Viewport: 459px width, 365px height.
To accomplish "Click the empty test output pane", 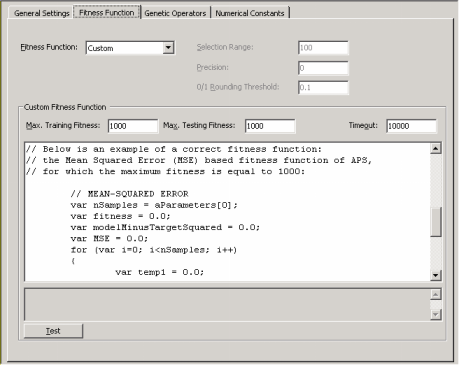I will click(227, 304).
